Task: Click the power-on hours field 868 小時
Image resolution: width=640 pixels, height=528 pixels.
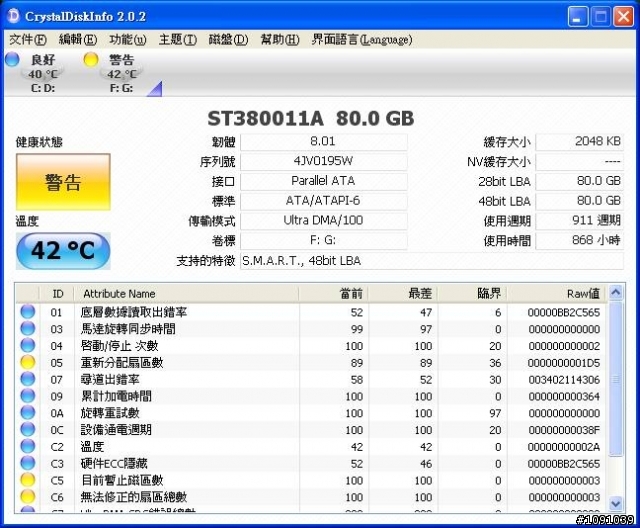Action: (580, 241)
